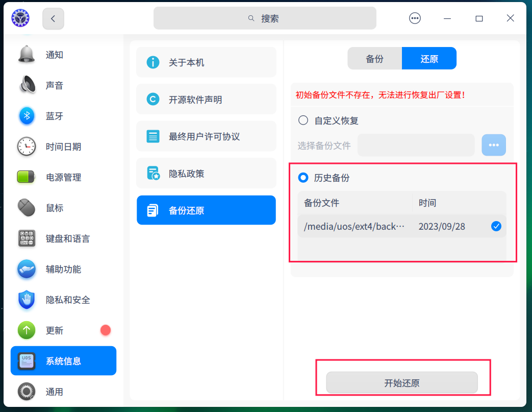Click the speaker icon for 声音
Viewport: 532px width, 412px height.
(x=27, y=85)
